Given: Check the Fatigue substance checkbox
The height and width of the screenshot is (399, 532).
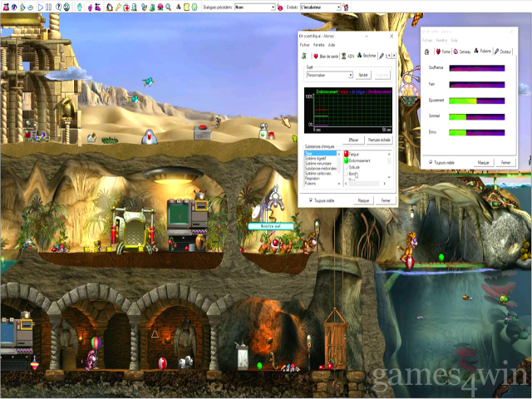Looking at the screenshot, I should [346, 154].
